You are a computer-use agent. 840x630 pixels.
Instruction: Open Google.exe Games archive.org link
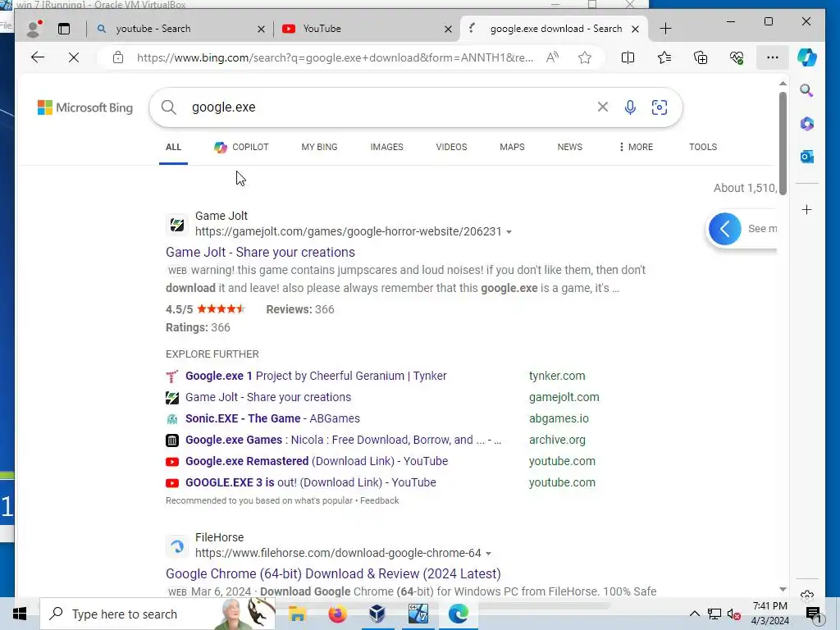(344, 440)
